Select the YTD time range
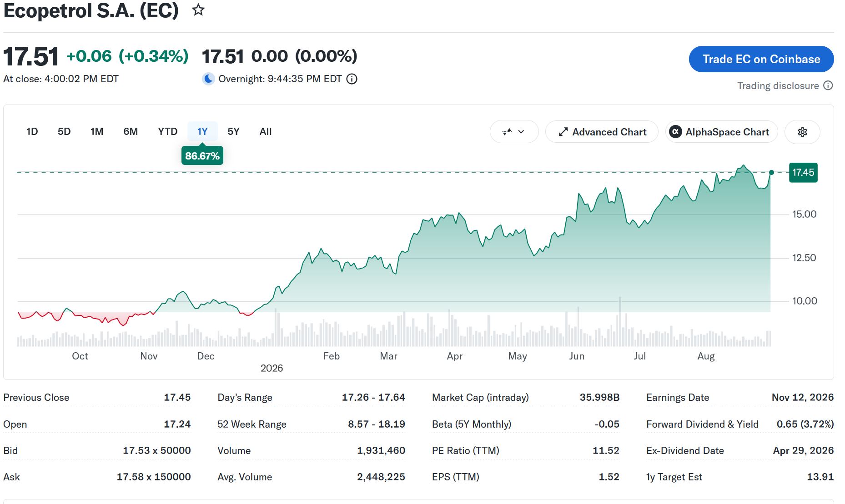Image resolution: width=845 pixels, height=504 pixels. (168, 131)
